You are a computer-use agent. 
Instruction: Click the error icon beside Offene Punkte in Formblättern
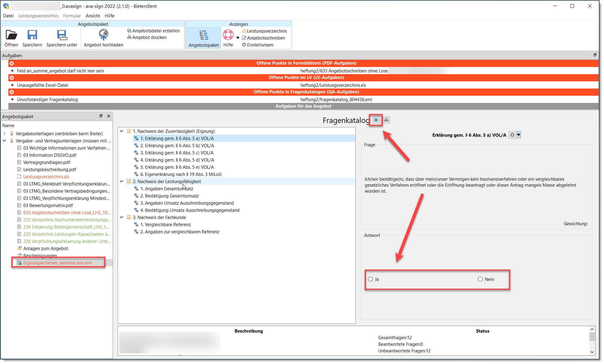12,63
